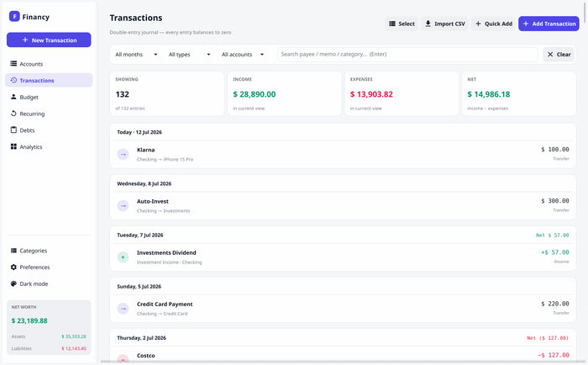This screenshot has height=365, width=588.
Task: Click the transfer icon for Klarna
Action: click(123, 155)
